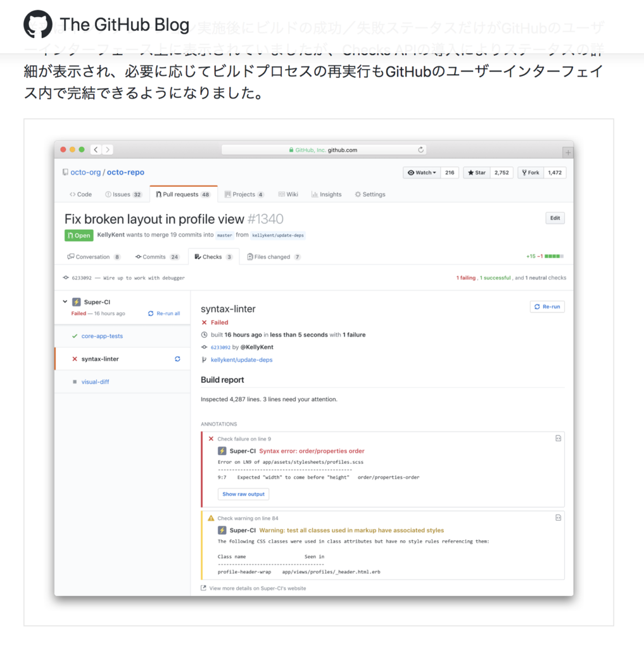
Task: Click the green Open status badge
Action: [x=79, y=235]
